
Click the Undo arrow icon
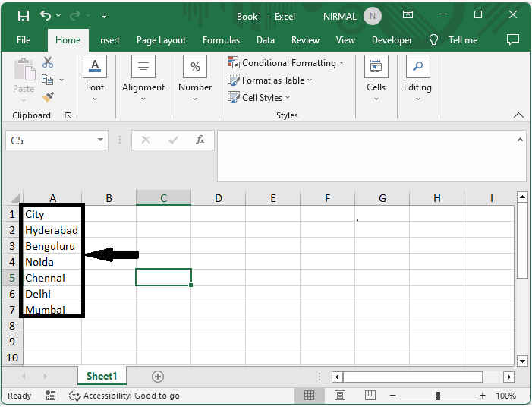45,15
